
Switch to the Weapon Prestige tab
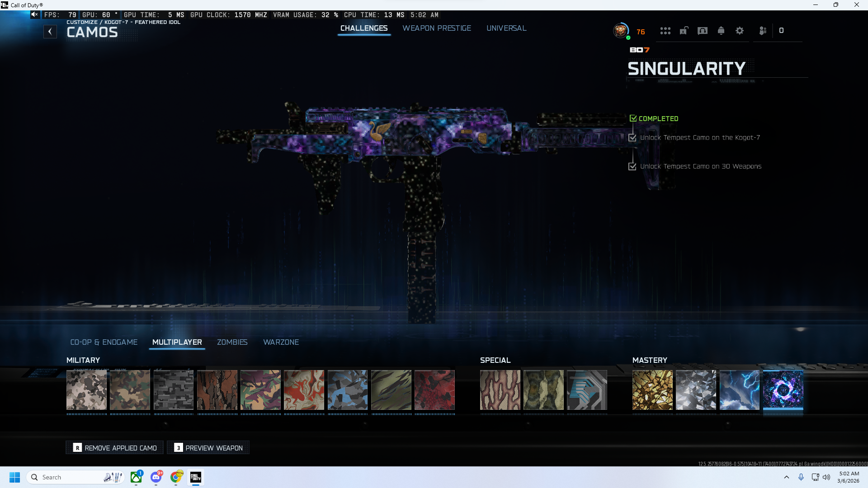437,28
